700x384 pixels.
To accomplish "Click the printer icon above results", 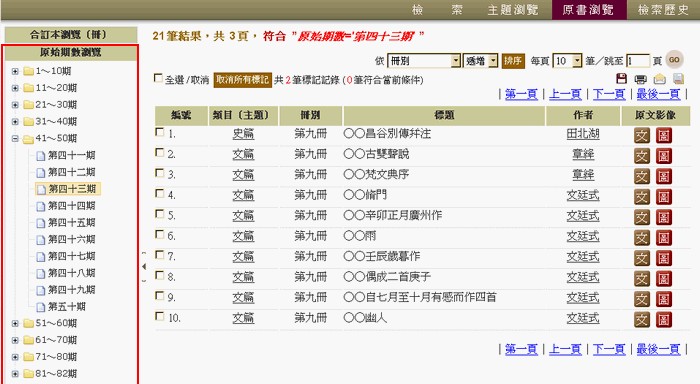I will click(x=640, y=79).
